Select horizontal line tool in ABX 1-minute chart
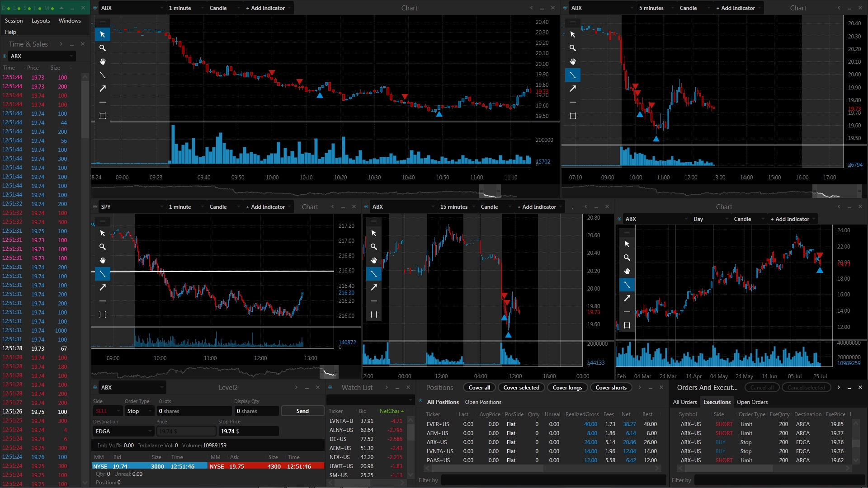Image resolution: width=868 pixels, height=488 pixels. tap(103, 102)
